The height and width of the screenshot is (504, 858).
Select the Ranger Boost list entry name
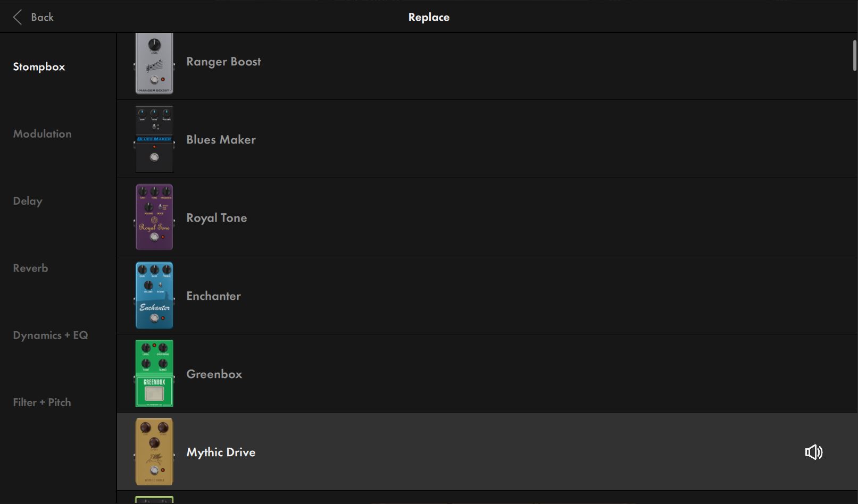point(223,62)
